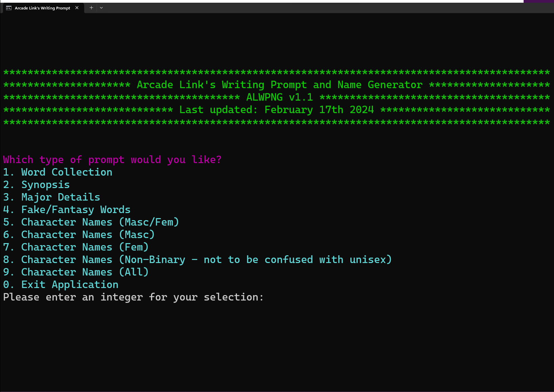Close the Arcade Link's Writing Prompt tab
The width and height of the screenshot is (554, 392).
click(x=77, y=8)
